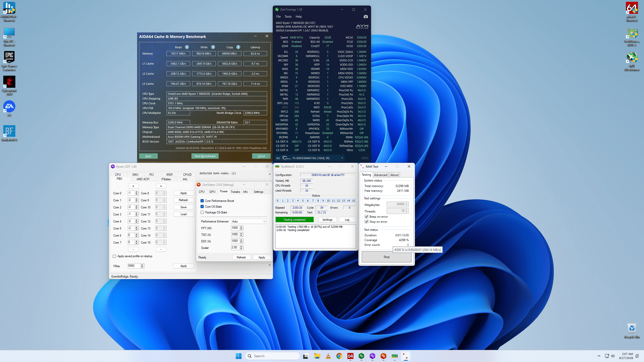Image resolution: width=644 pixels, height=362 pixels.
Task: Adjust PPT (W) stepper in ZenStates
Action: (x=241, y=228)
